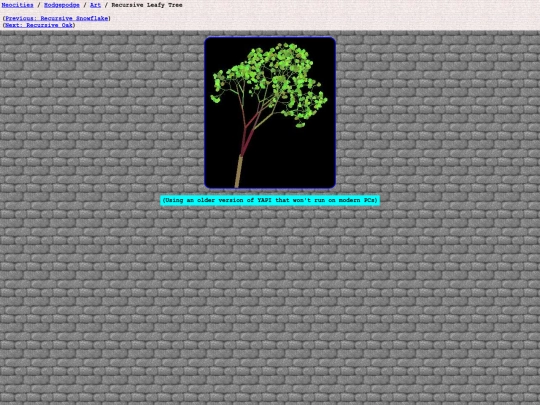
Task: Open the Art breadcrumb link
Action: (95, 5)
